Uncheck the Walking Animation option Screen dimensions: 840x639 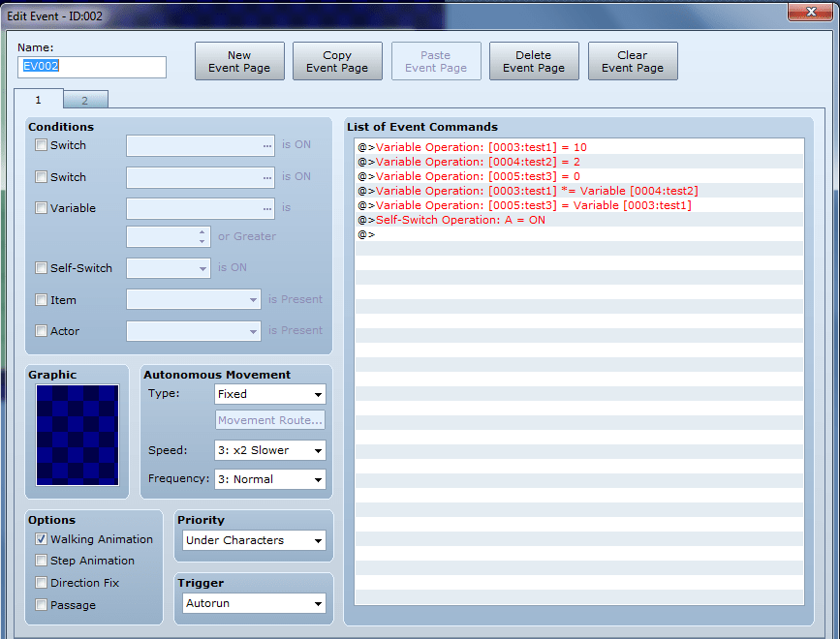42,539
